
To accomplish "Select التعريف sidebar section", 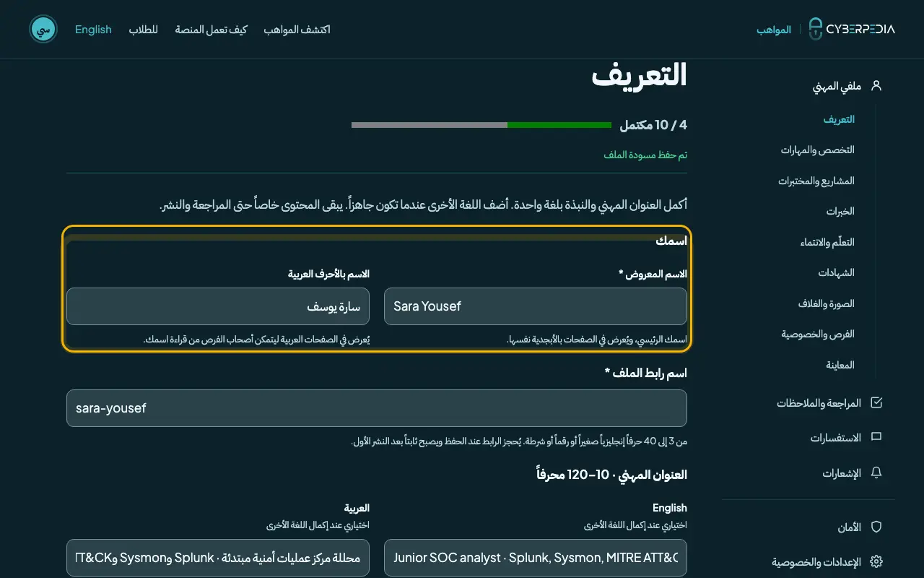I will pyautogui.click(x=839, y=119).
